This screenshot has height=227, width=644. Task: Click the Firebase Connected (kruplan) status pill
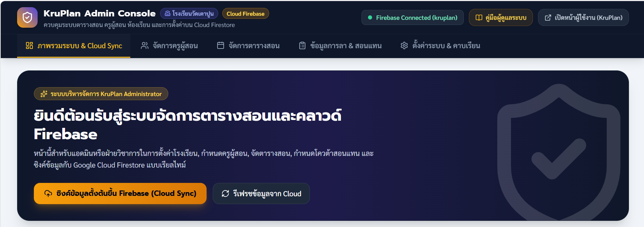(412, 17)
